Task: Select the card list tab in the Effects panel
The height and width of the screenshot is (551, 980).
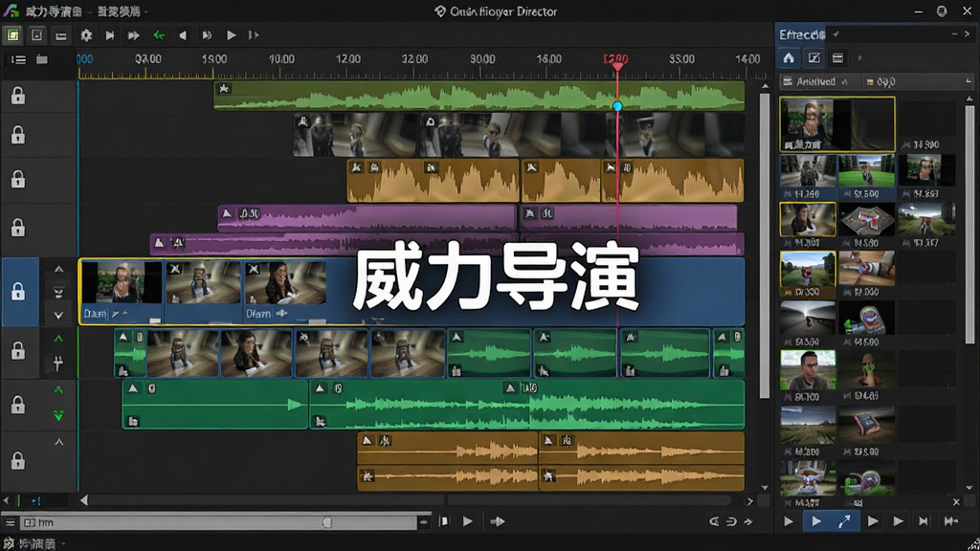Action: click(x=838, y=58)
